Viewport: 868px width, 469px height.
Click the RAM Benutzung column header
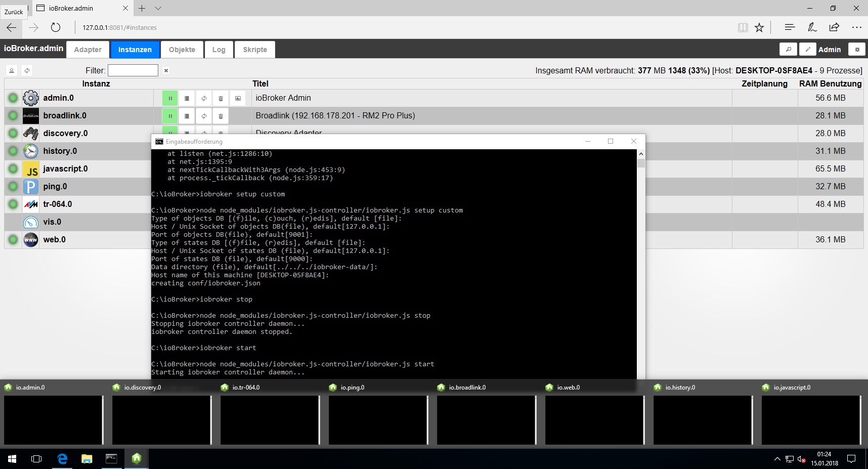coord(830,83)
